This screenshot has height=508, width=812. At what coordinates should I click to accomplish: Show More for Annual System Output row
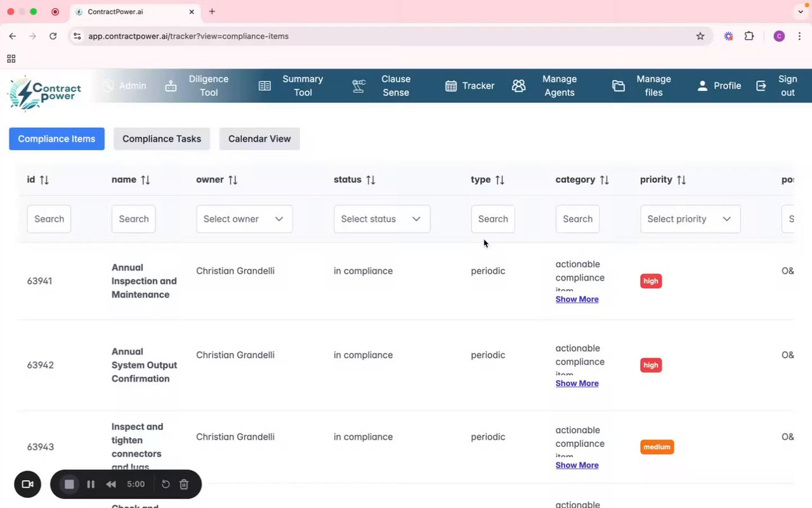click(577, 384)
